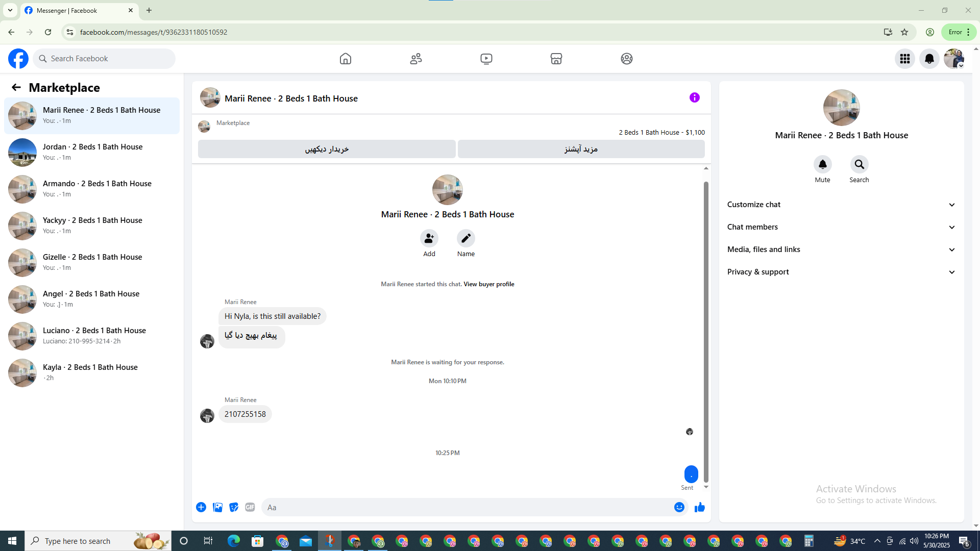Bookmark this page with the star icon

tap(904, 32)
